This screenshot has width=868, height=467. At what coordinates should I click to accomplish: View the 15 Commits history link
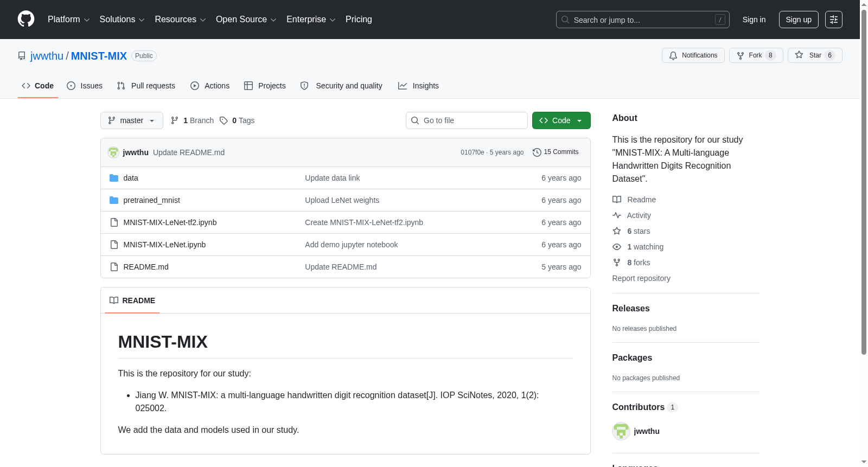(x=556, y=152)
